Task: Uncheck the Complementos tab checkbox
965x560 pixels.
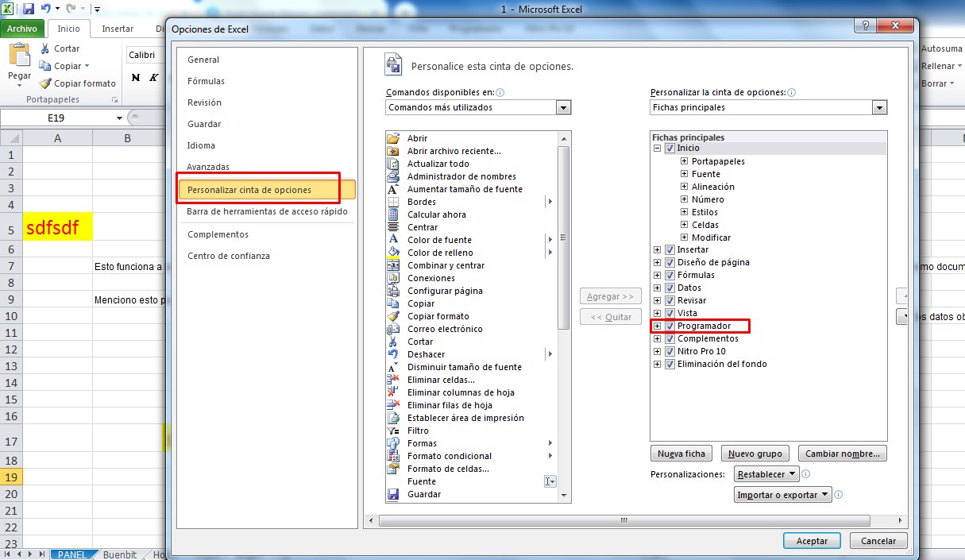Action: point(670,339)
